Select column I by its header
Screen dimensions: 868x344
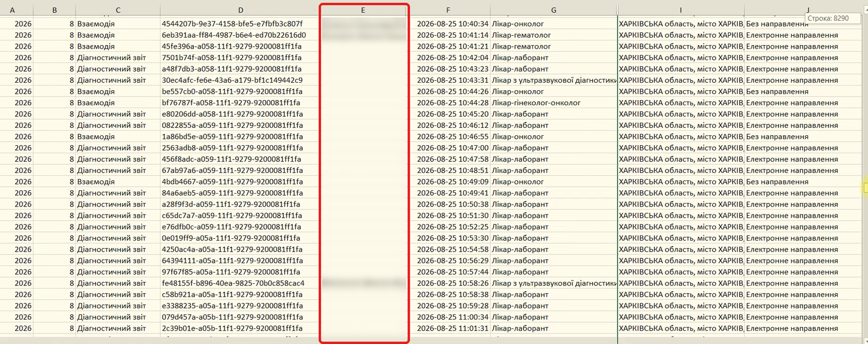[681, 10]
